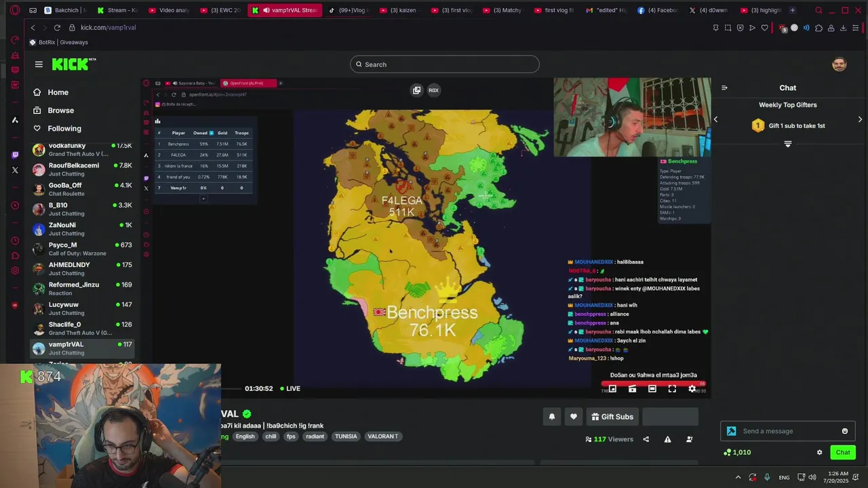The height and width of the screenshot is (488, 868).
Task: Open a new browser tab
Action: point(792,10)
